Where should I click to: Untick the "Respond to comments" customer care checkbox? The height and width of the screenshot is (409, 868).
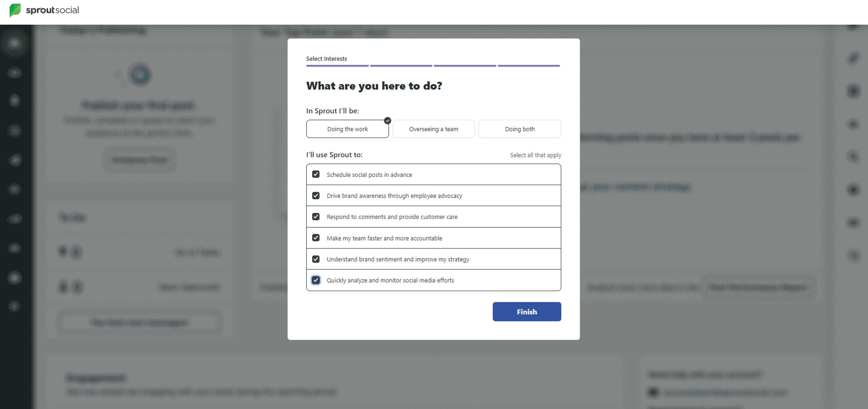click(x=316, y=217)
